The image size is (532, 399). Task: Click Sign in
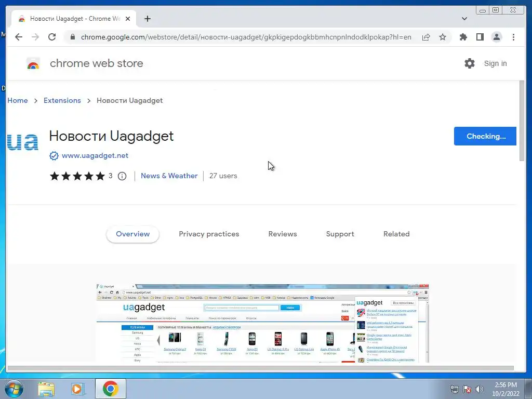point(495,63)
